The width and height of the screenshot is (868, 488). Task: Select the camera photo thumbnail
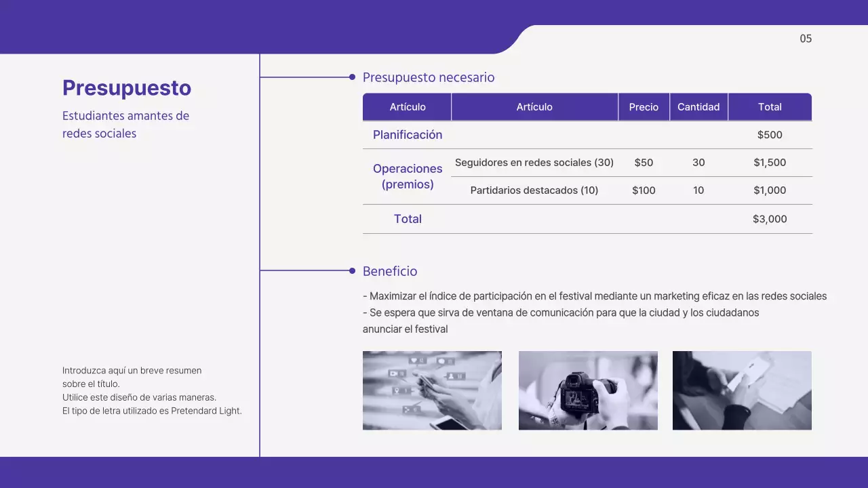point(587,390)
